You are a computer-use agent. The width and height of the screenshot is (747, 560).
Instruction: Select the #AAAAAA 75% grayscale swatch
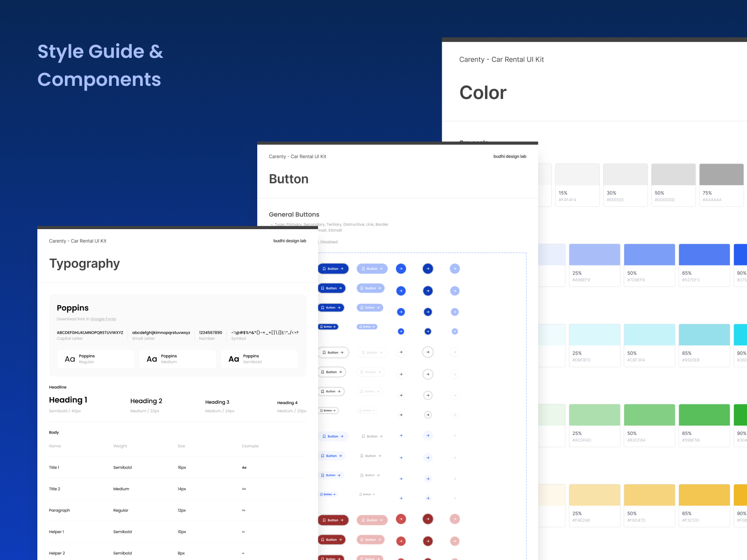(721, 185)
